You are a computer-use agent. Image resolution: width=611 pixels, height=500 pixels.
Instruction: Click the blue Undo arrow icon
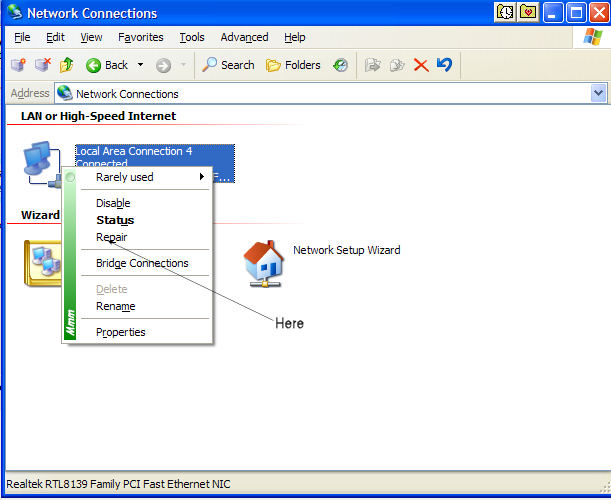point(444,65)
